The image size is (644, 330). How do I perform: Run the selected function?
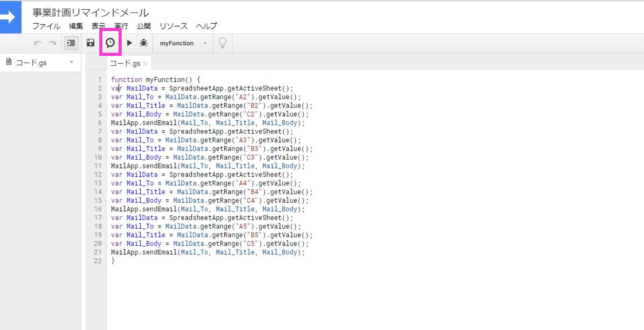coord(129,43)
